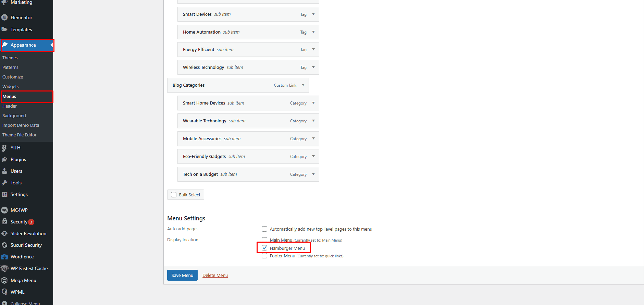The height and width of the screenshot is (305, 644).
Task: Check Automatically add new top-level pages
Action: (264, 229)
